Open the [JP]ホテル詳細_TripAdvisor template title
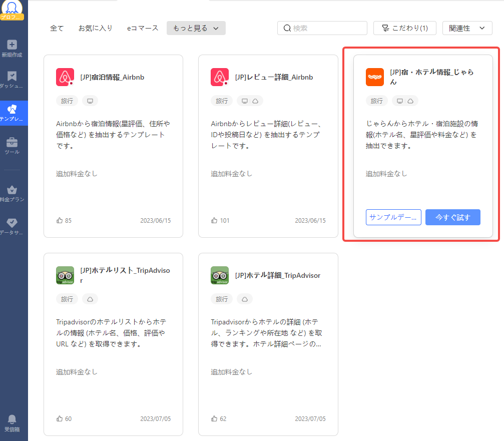504x441 pixels. point(278,275)
